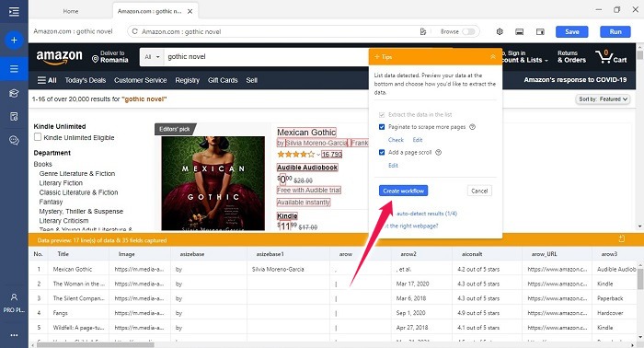
Task: Collapse the sidebar with the top-left menu icon
Action: point(14,11)
